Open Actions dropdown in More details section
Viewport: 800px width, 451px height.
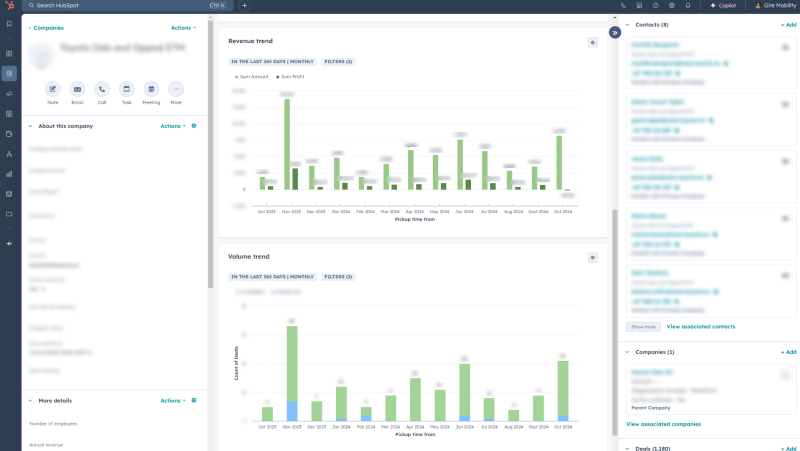[x=173, y=400]
